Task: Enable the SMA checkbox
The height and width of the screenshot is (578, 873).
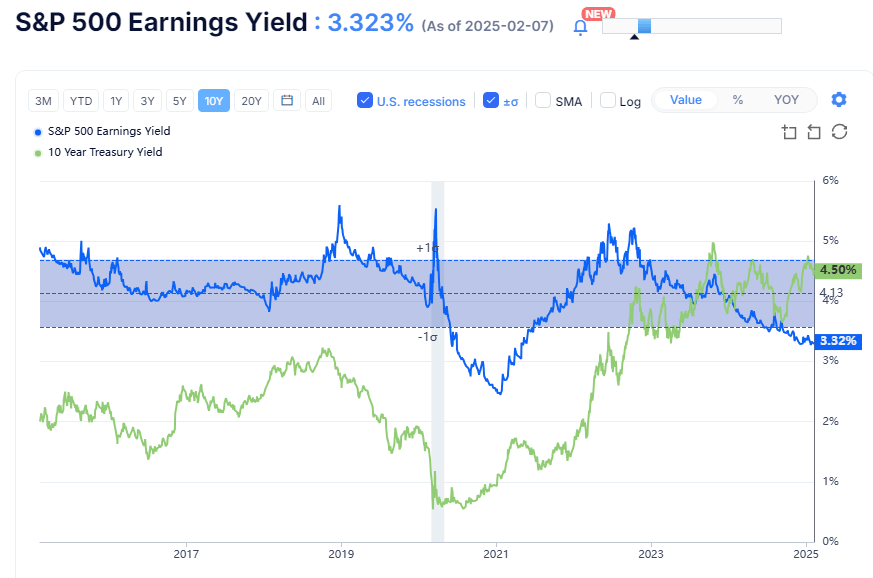Action: tap(543, 100)
